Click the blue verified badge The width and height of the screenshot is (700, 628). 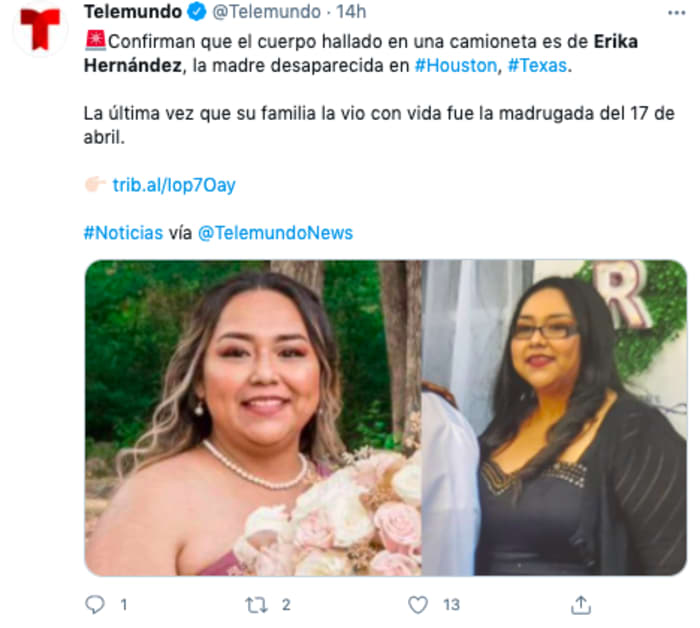coord(196,12)
